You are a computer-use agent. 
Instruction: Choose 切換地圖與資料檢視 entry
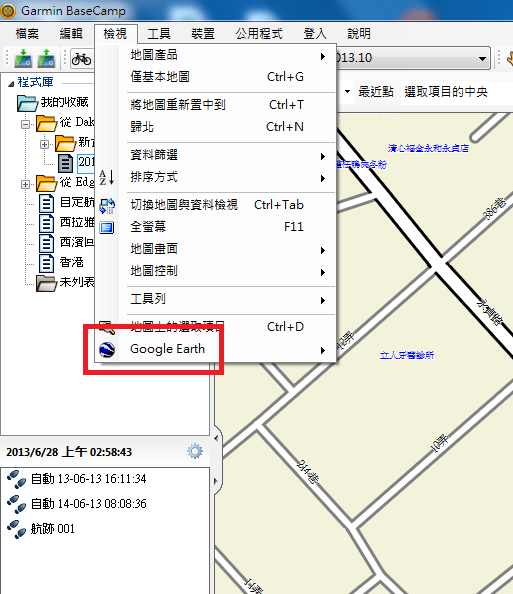point(227,205)
